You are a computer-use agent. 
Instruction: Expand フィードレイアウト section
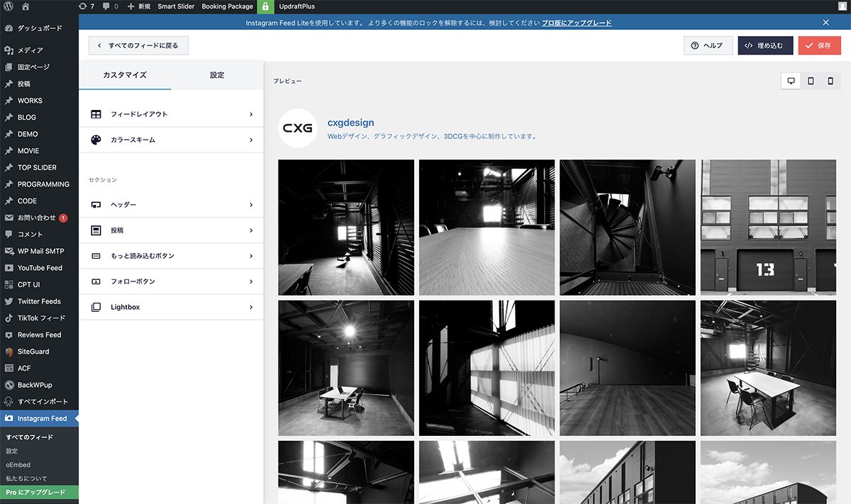click(171, 114)
